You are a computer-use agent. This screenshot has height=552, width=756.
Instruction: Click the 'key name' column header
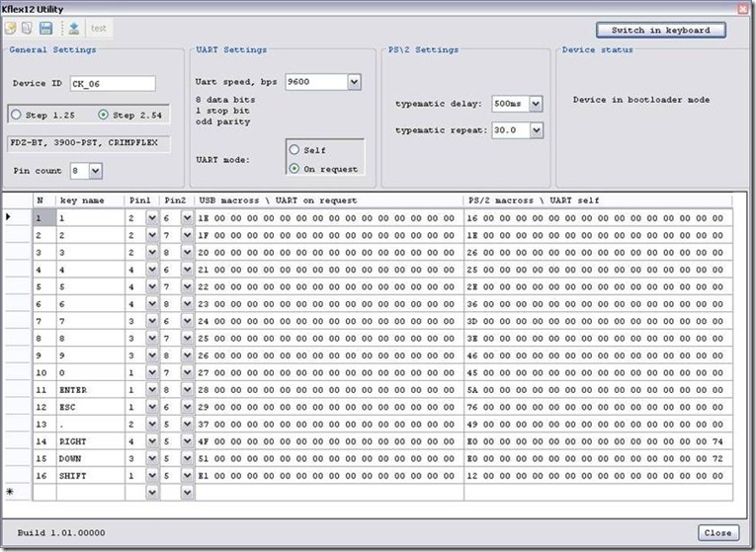pos(90,200)
